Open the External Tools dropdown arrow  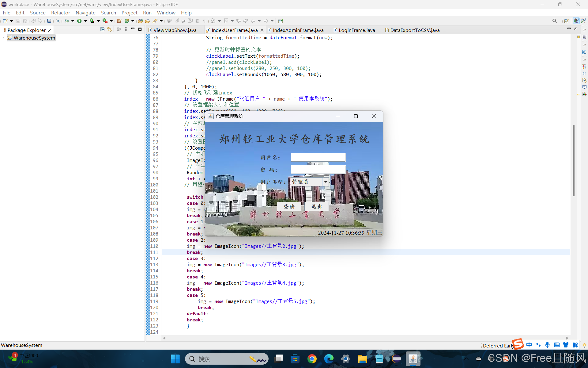pyautogui.click(x=111, y=21)
